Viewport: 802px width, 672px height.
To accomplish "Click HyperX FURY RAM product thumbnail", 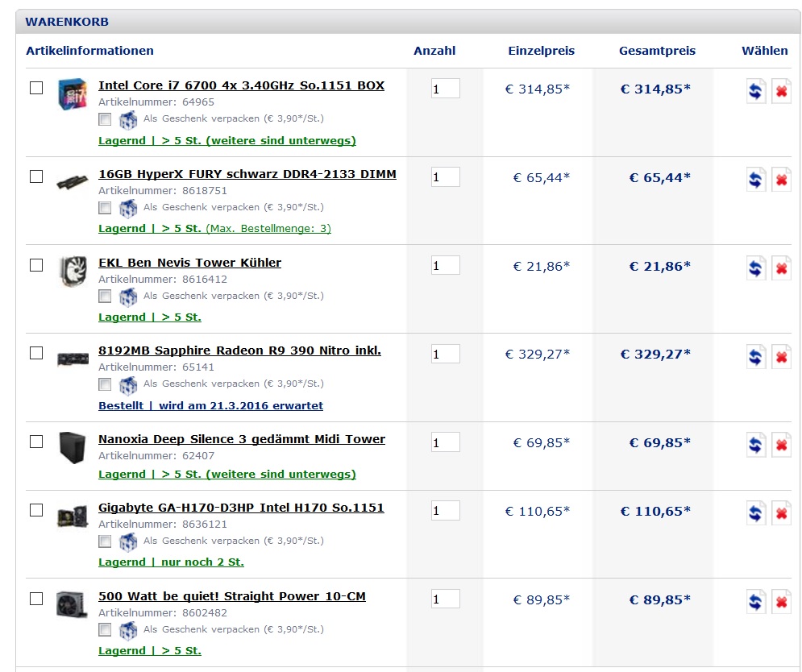I will (72, 182).
